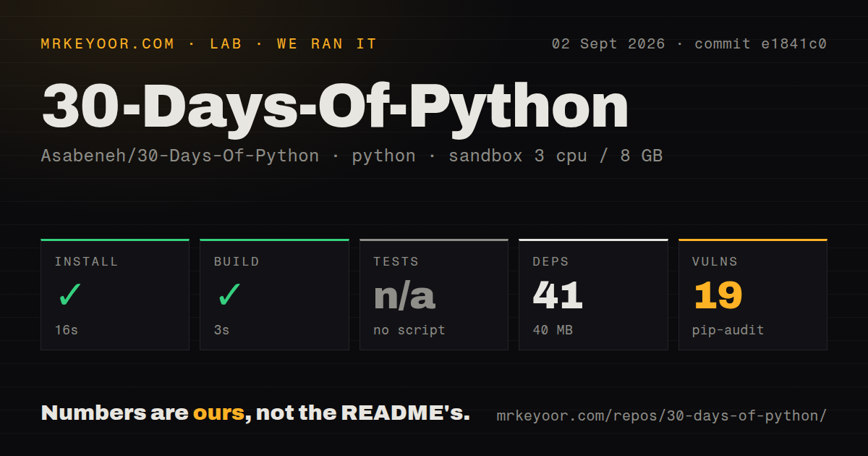Click the 'BUILD' card label
This screenshot has height=456, width=868.
pos(237,262)
